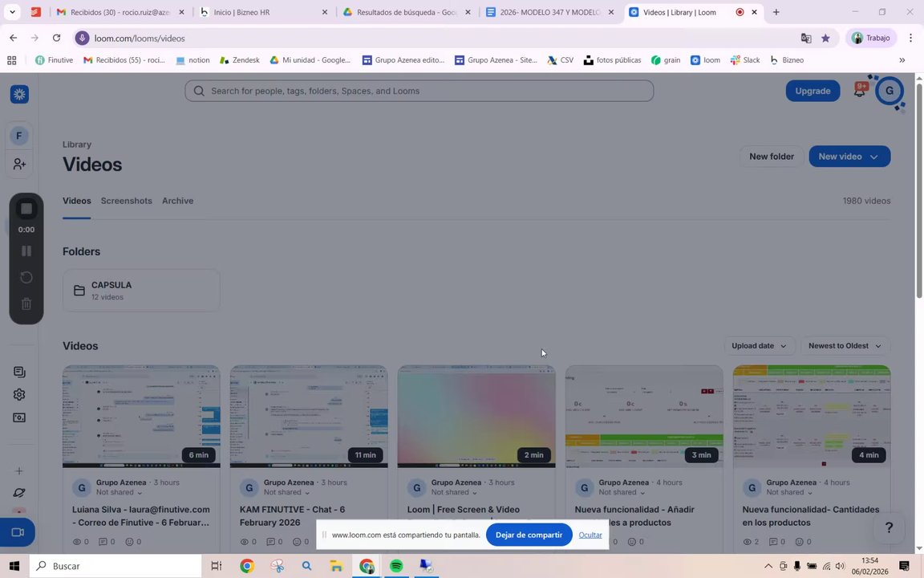Click the Upgrade button
This screenshot has width=924, height=578.
coord(813,91)
